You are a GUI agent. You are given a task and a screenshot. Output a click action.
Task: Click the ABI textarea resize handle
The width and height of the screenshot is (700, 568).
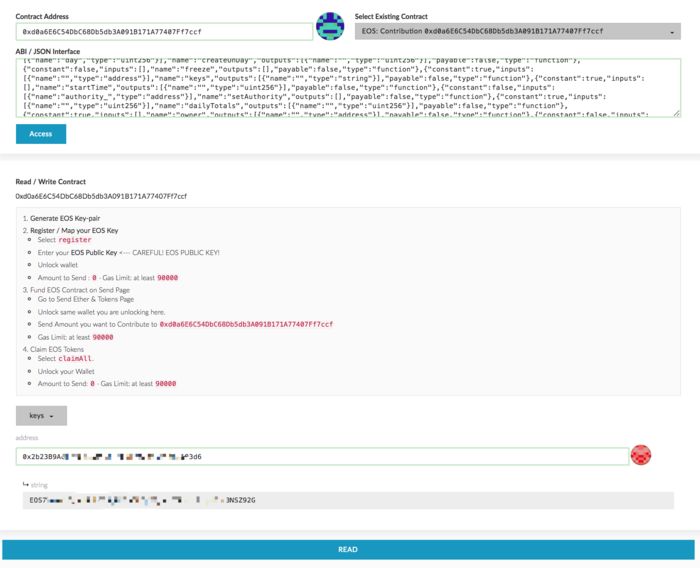(677, 113)
